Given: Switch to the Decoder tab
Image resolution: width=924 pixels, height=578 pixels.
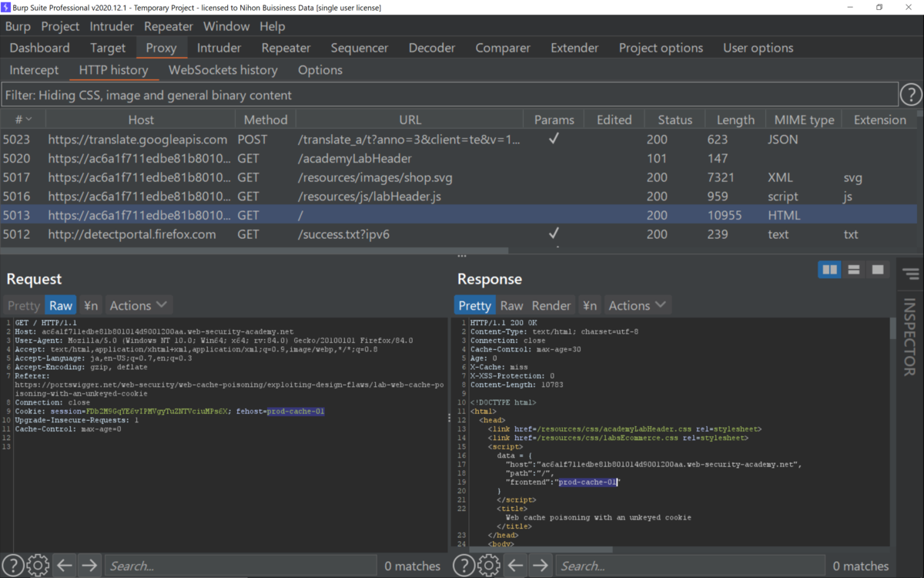Looking at the screenshot, I should coord(432,48).
